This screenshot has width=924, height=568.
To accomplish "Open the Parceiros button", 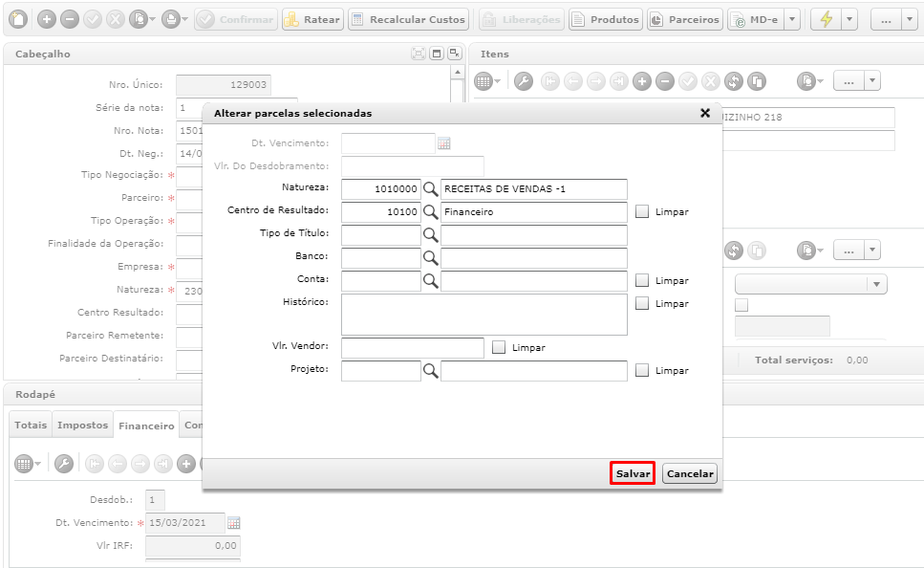I will 685,19.
